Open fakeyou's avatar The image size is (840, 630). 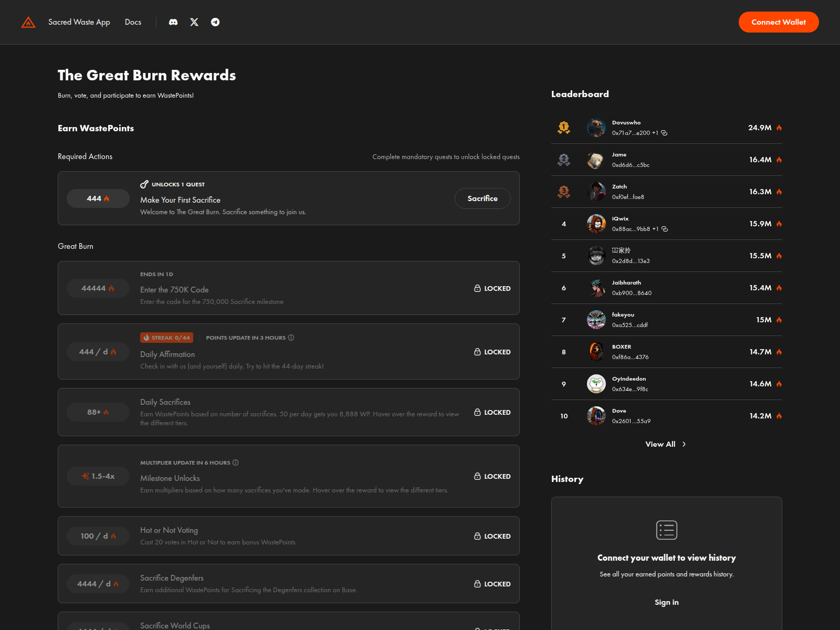(596, 320)
